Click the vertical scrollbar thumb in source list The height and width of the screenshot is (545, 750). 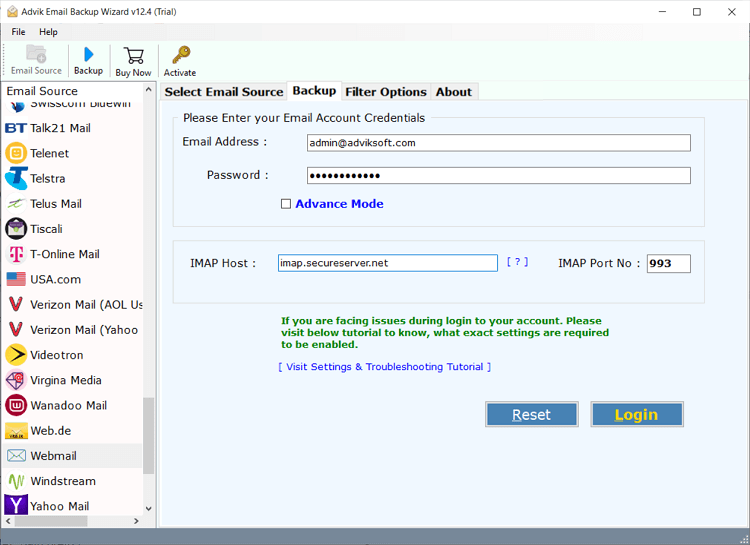[148, 435]
